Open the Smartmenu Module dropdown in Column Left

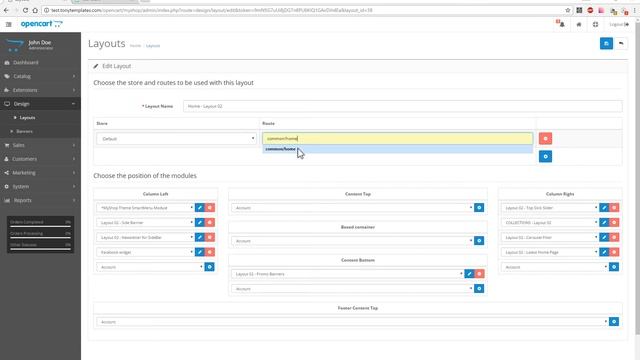click(145, 208)
